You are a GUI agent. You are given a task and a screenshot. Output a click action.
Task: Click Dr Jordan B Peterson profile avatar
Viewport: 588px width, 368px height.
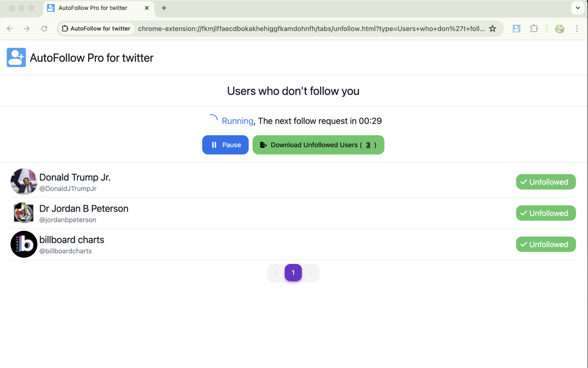tap(24, 213)
